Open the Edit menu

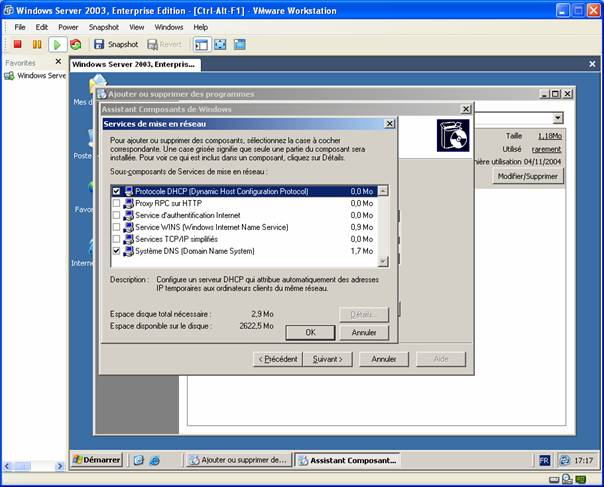tap(42, 27)
